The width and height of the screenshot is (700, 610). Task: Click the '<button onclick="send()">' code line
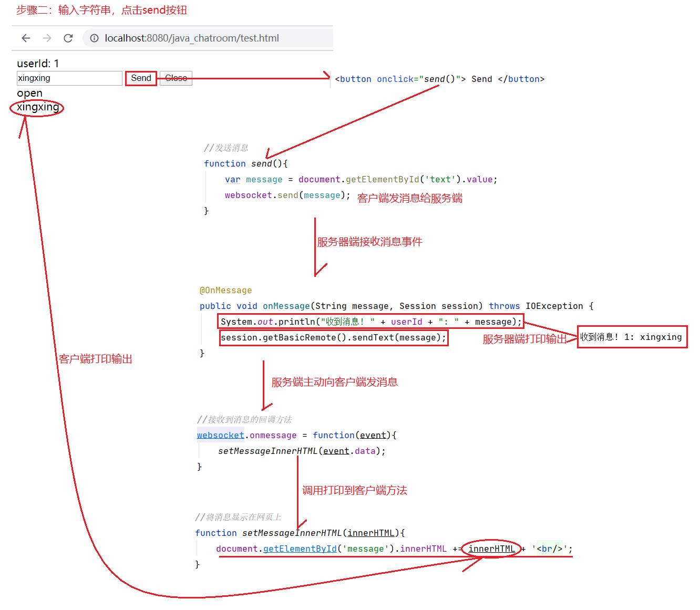point(439,79)
